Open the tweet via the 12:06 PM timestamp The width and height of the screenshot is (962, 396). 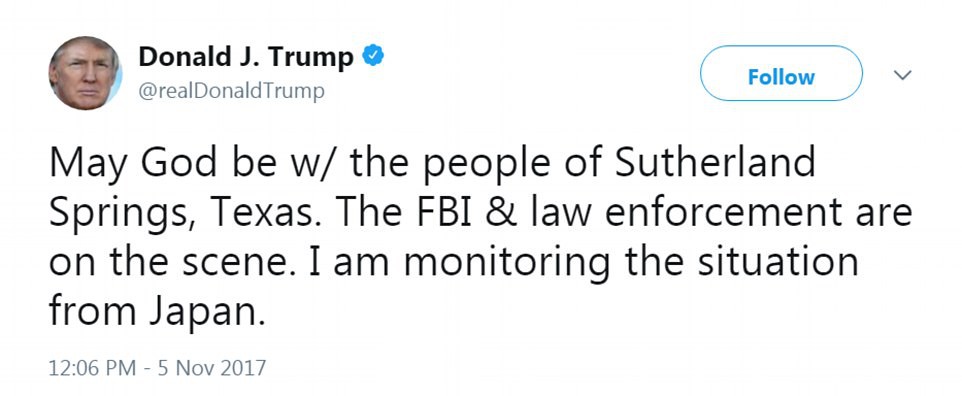click(x=92, y=368)
